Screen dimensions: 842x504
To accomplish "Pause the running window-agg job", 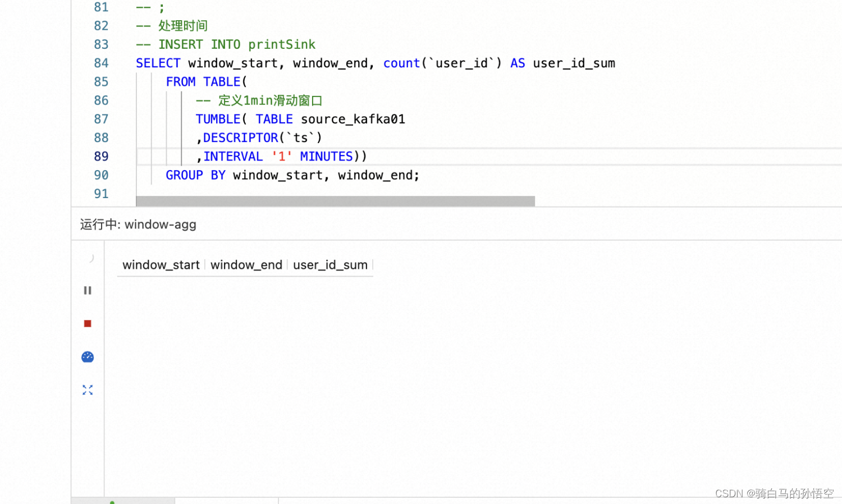I will click(88, 290).
